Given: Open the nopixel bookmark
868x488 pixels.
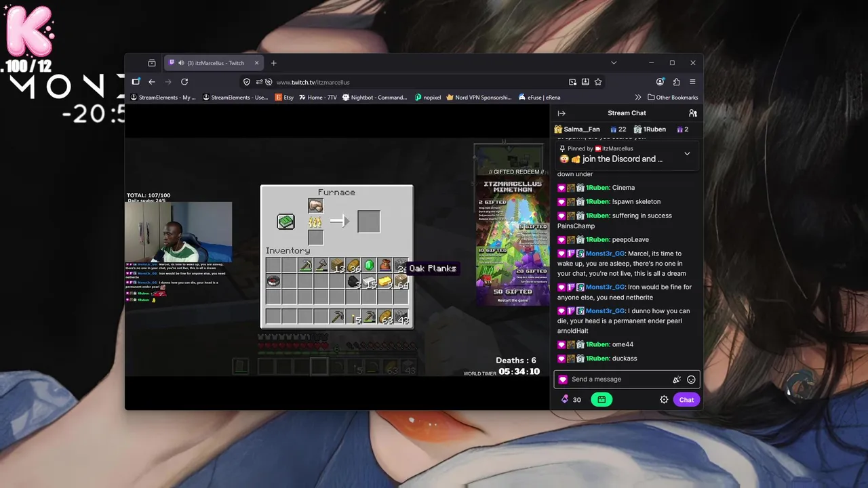Looking at the screenshot, I should pos(428,98).
